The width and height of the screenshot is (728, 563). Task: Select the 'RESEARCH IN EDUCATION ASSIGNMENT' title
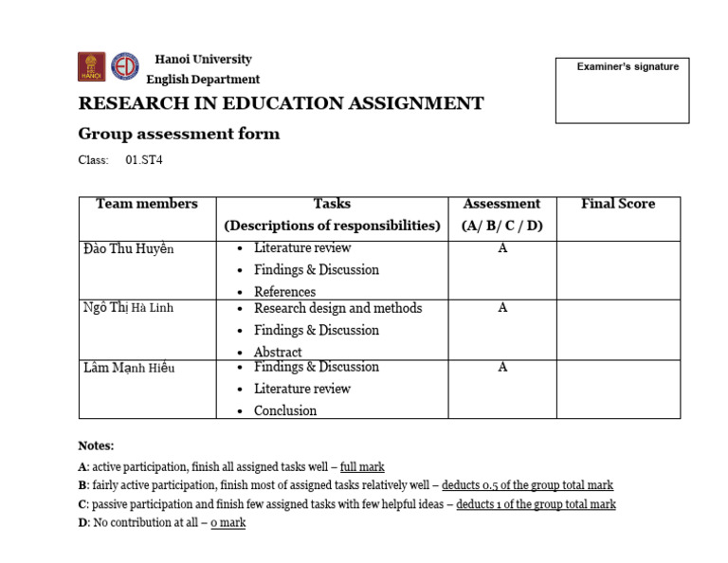tap(281, 103)
